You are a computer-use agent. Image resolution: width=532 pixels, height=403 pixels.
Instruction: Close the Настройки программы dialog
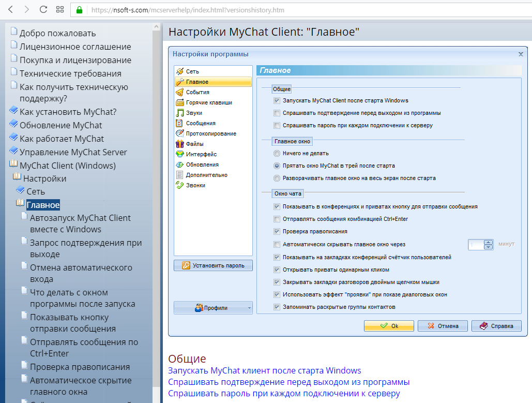click(521, 54)
